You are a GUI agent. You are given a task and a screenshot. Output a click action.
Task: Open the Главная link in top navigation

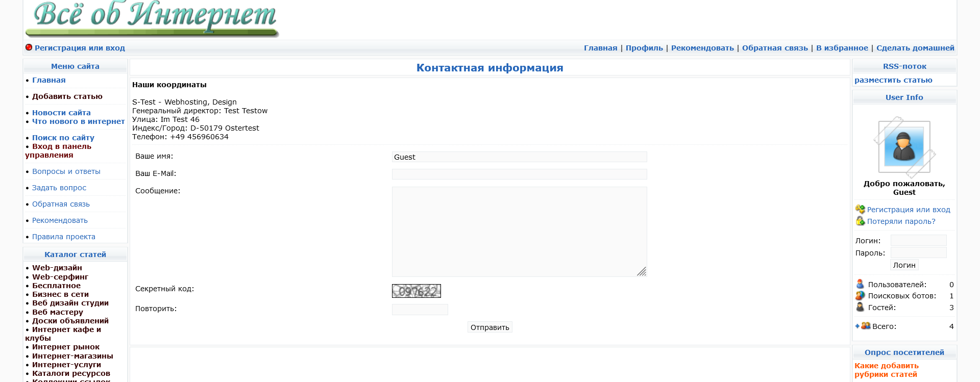[600, 48]
